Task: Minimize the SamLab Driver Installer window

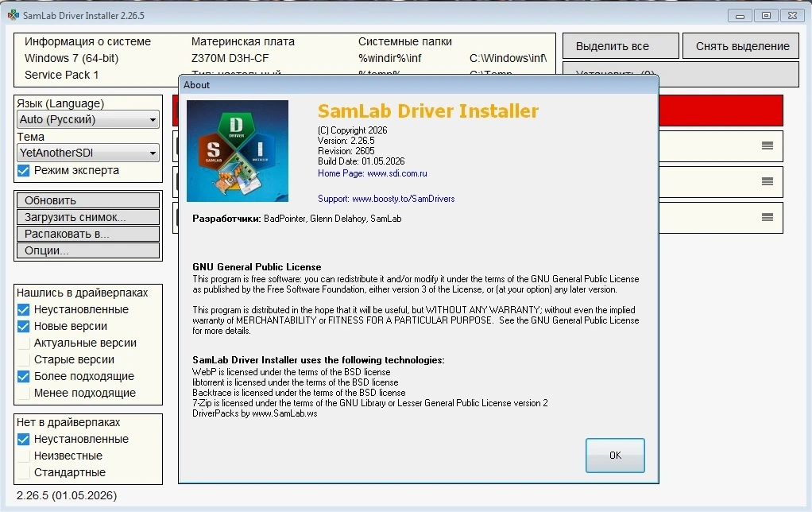Action: click(740, 16)
